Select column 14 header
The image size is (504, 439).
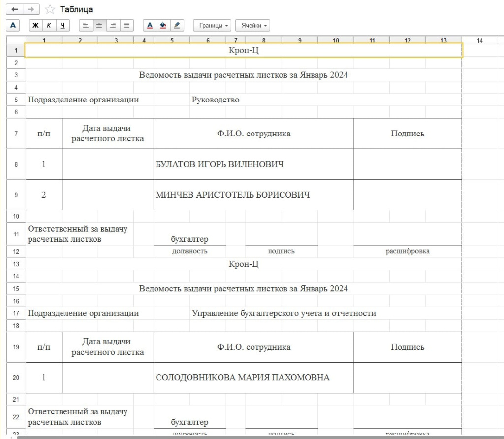[x=479, y=40]
